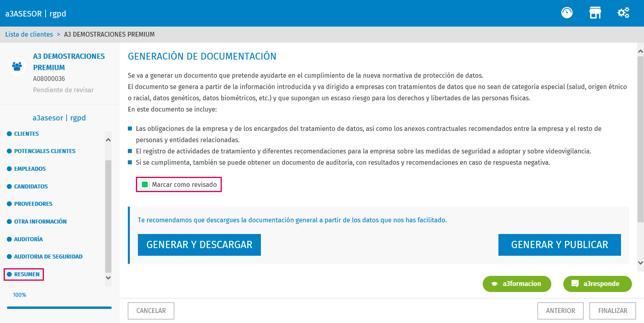The height and width of the screenshot is (323, 644).
Task: Open the settings gears icon
Action: tap(623, 13)
